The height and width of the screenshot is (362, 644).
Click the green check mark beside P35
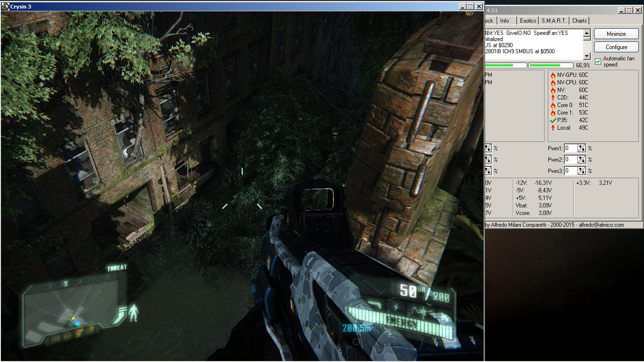(x=553, y=120)
